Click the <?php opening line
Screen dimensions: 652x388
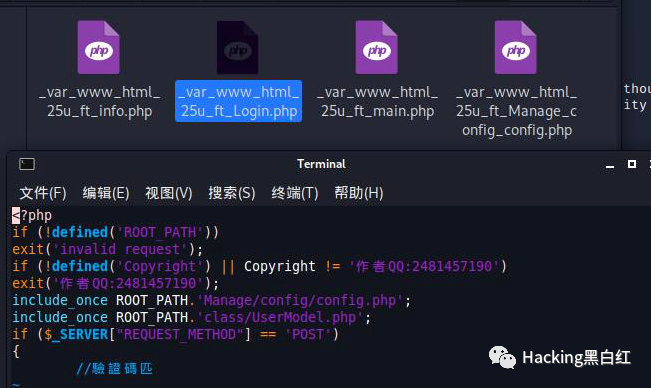(32, 215)
